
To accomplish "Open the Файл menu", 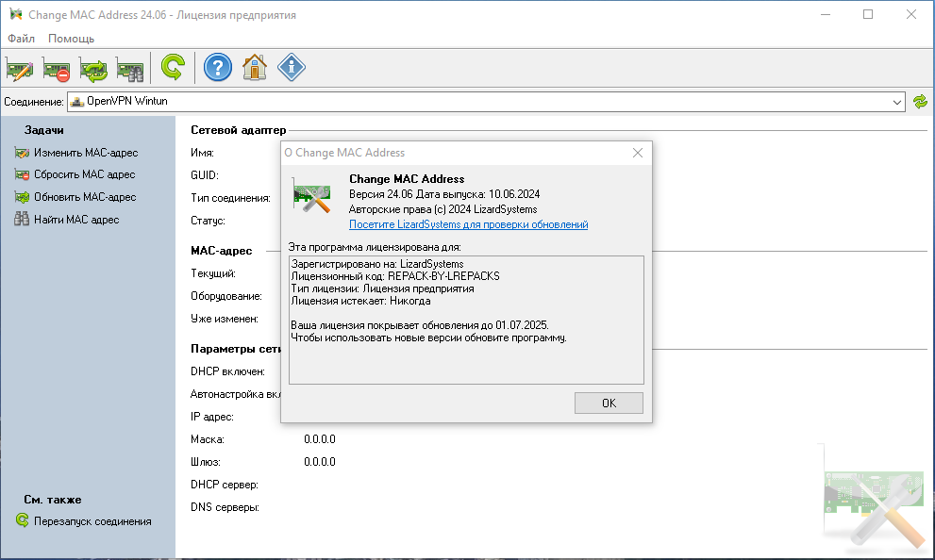I will point(21,38).
